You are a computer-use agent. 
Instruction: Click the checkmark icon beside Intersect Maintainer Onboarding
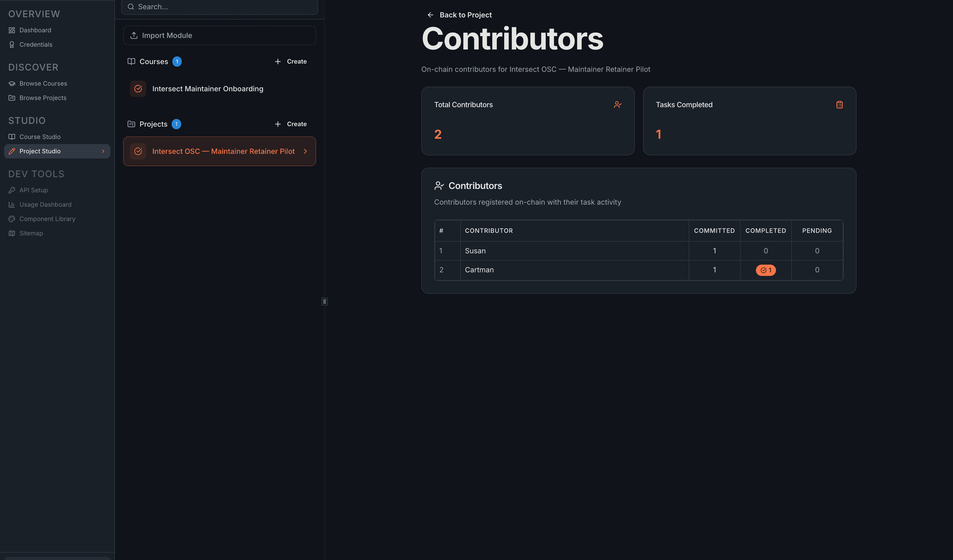tap(138, 88)
